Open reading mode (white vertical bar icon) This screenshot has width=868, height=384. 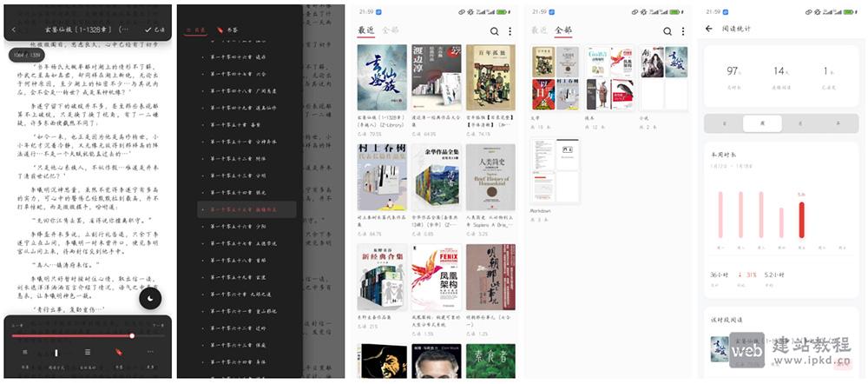(x=56, y=353)
